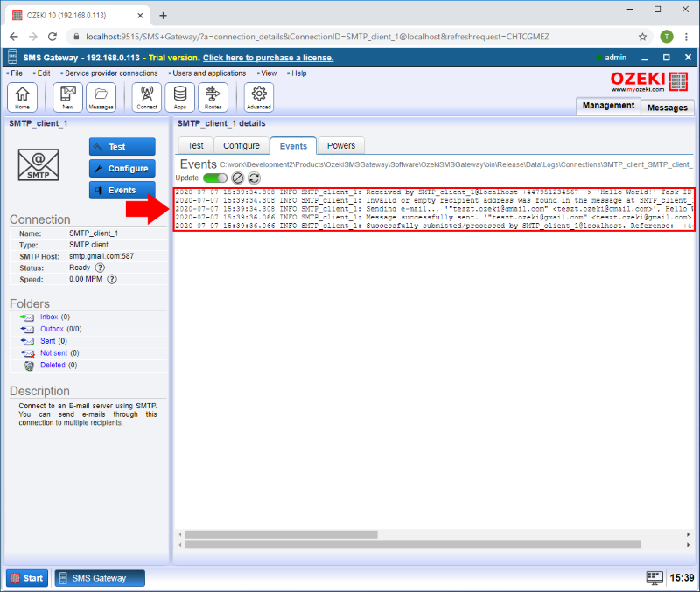Click SMS Gateway taskbar item
700x592 pixels.
pos(100,578)
